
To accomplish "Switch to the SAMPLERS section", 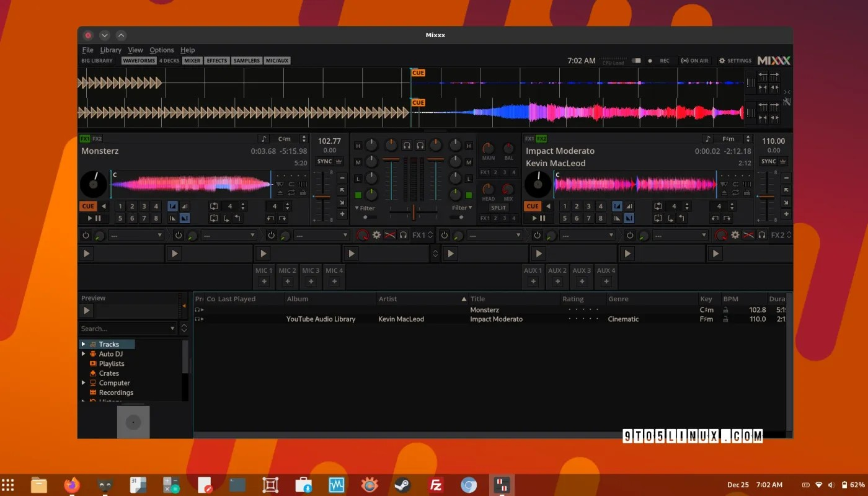I will pyautogui.click(x=246, y=60).
